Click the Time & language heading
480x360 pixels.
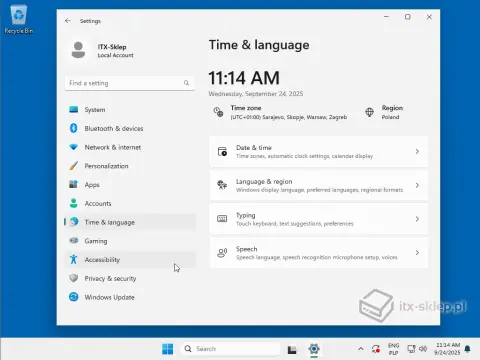(259, 45)
